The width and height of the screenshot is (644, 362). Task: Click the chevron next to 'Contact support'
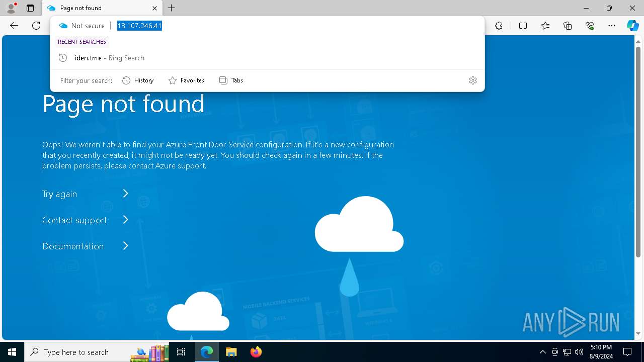[126, 220]
